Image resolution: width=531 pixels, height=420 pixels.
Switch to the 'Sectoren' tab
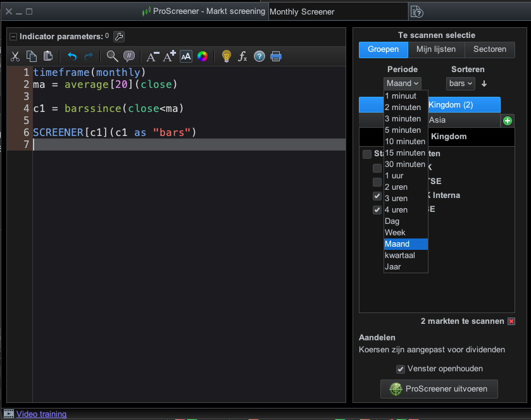tap(489, 49)
